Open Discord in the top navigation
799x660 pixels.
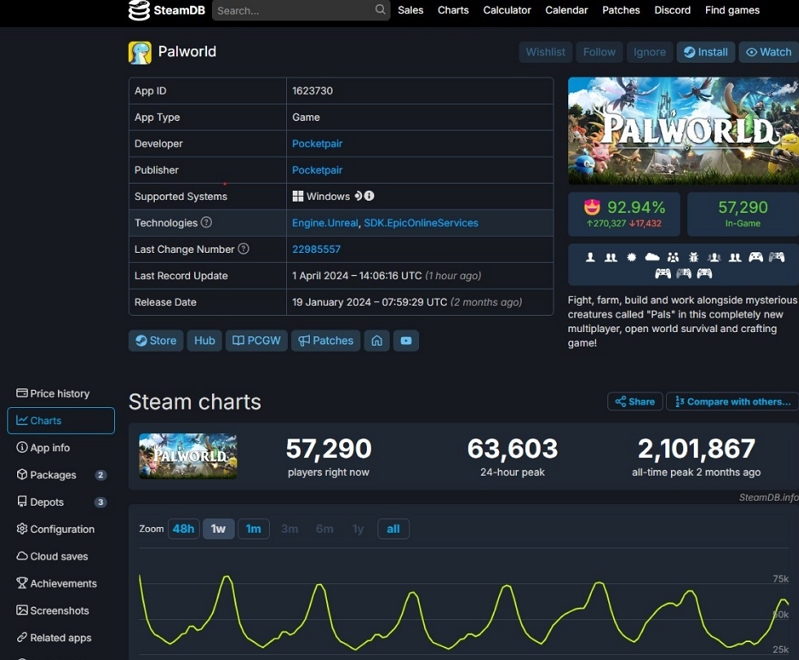[672, 10]
